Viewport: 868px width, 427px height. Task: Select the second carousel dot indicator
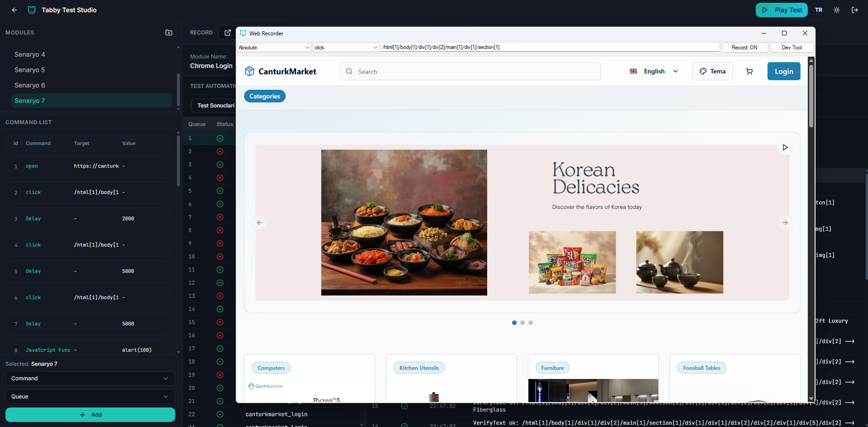(x=523, y=323)
